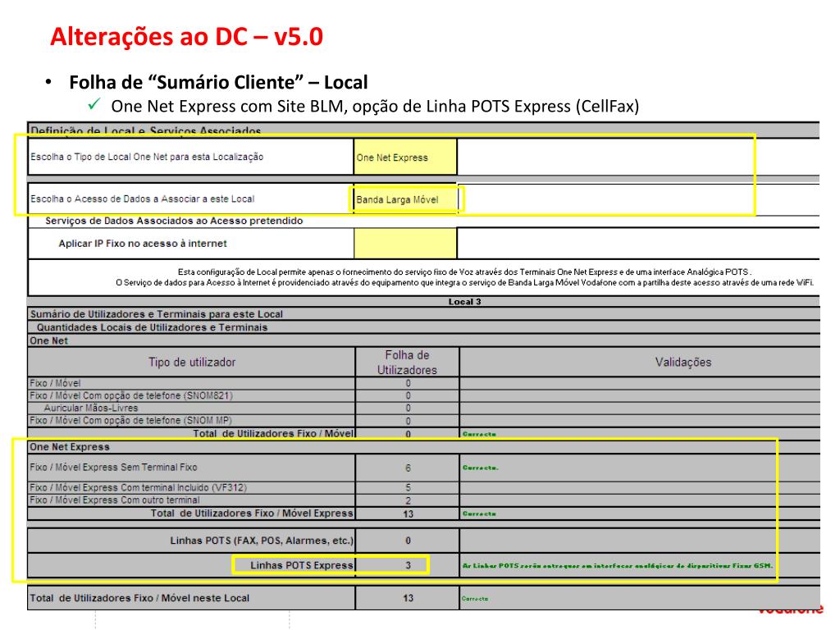Screen dimensions: 840x630
Task: Select the 'Auricular Mãos-Livres' row label
Action: 91,408
